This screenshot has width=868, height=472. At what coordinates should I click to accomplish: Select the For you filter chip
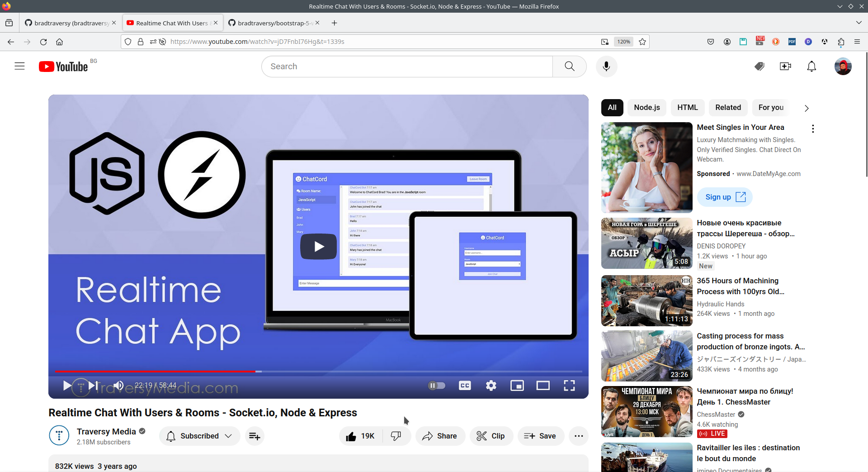coord(771,108)
